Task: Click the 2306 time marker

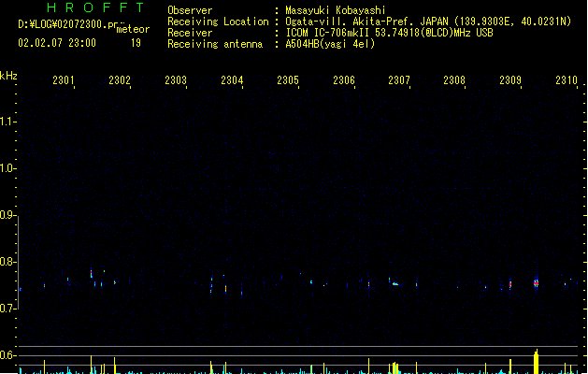Action: pyautogui.click(x=344, y=80)
